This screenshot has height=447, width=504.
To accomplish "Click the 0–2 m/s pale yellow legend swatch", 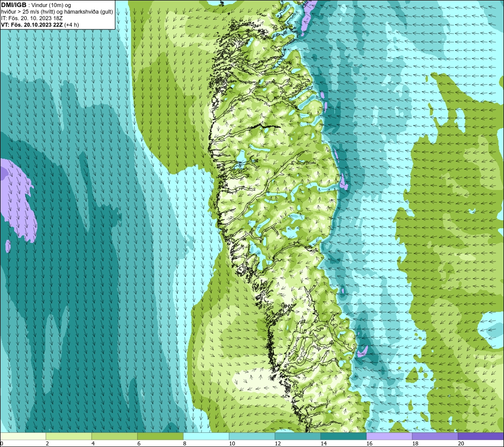I will [x=23, y=436].
